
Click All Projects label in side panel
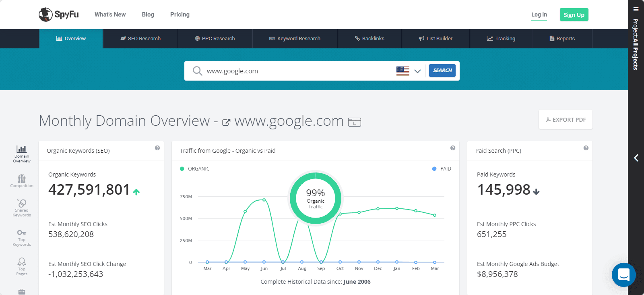(x=636, y=54)
